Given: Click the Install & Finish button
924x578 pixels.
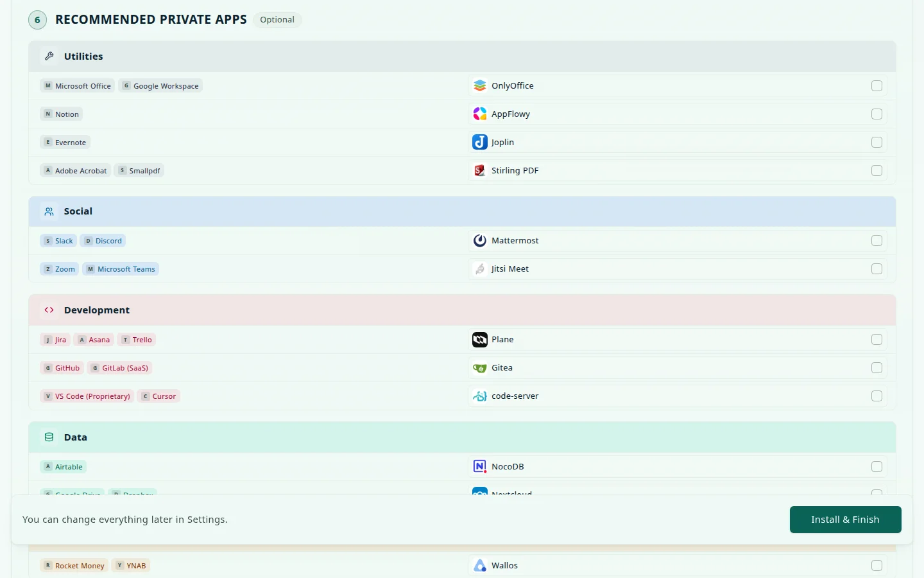Looking at the screenshot, I should click(x=845, y=520).
